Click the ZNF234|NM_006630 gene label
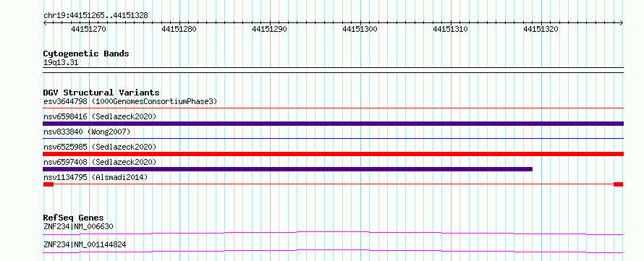This screenshot has height=261, width=644. tap(78, 226)
